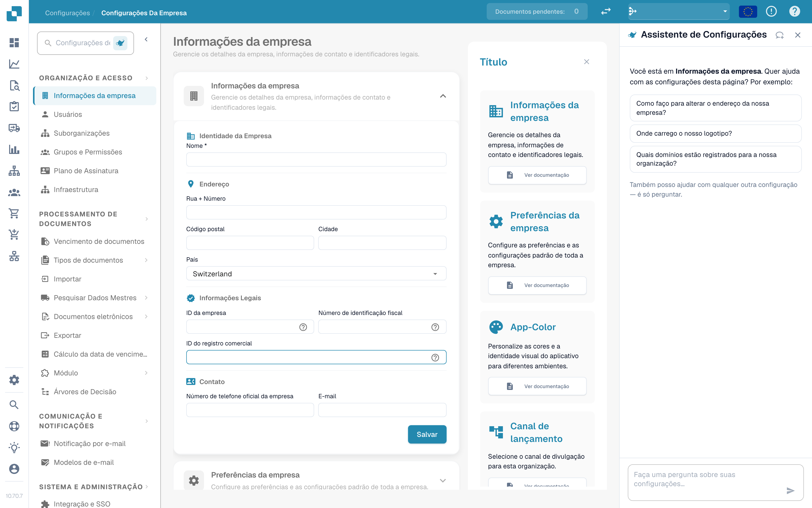
Task: Start a new assistant chat conversation
Action: pyautogui.click(x=780, y=35)
